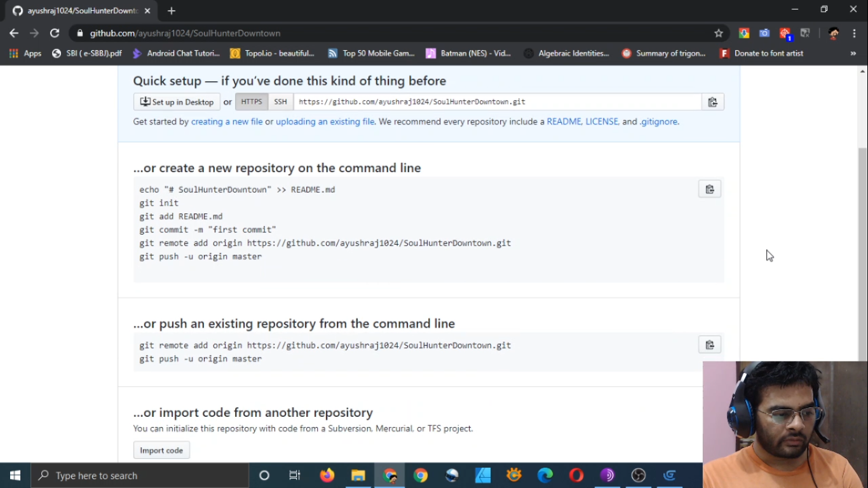868x488 pixels.
Task: Open the Chrome profile avatar
Action: pyautogui.click(x=834, y=33)
